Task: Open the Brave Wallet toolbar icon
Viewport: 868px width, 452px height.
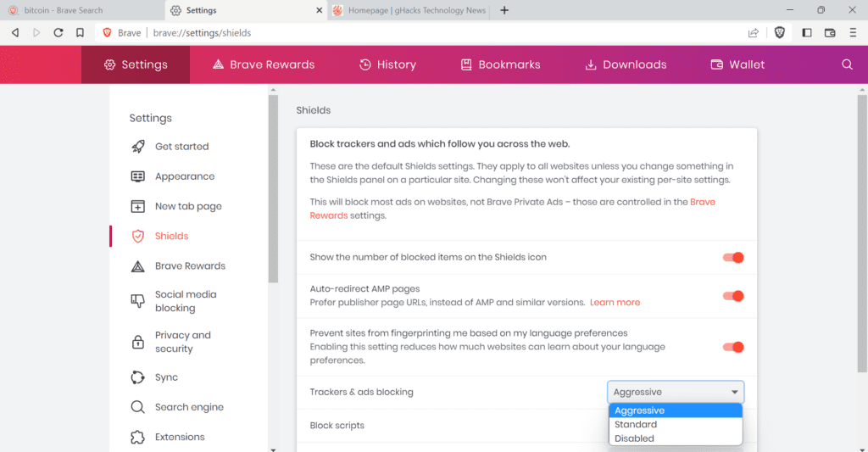Action: (x=829, y=33)
